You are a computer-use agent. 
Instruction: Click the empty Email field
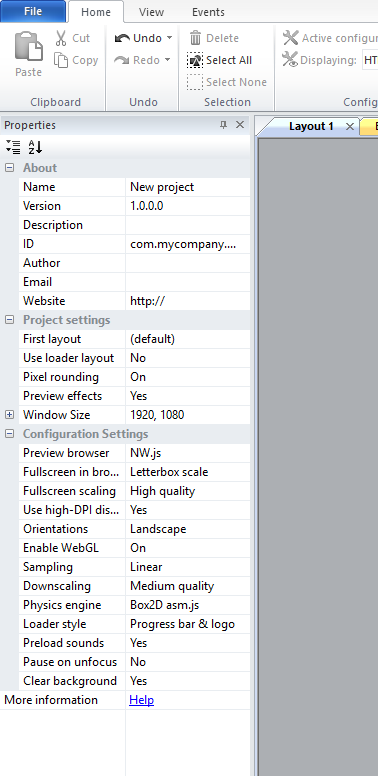pos(188,282)
